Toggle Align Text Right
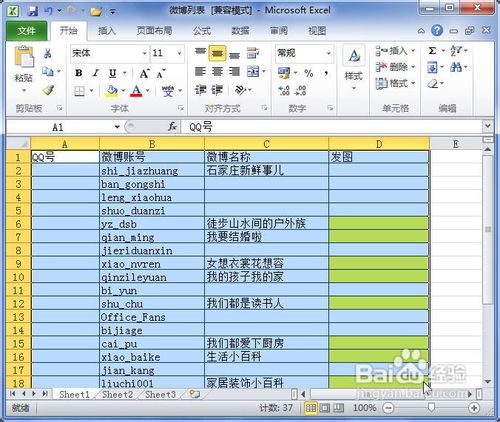 [x=234, y=71]
